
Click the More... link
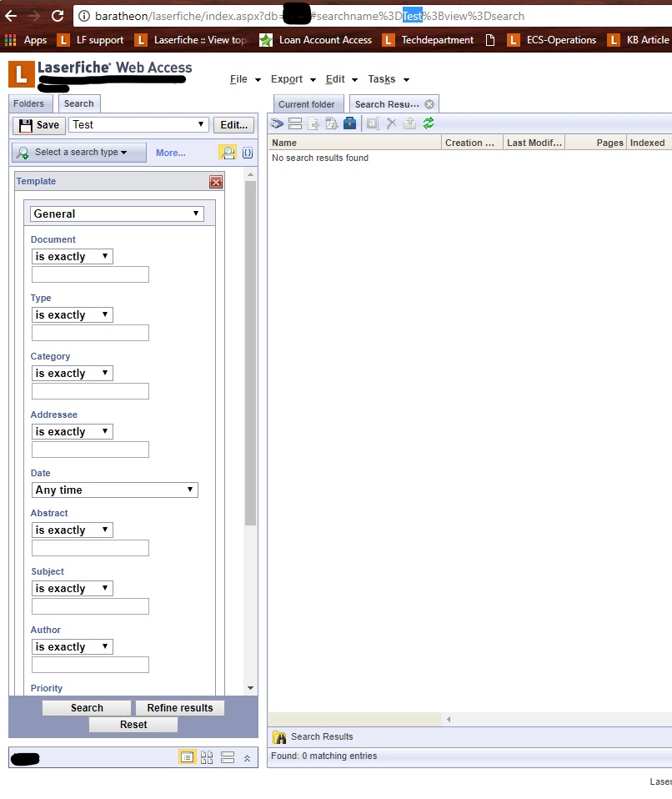171,153
